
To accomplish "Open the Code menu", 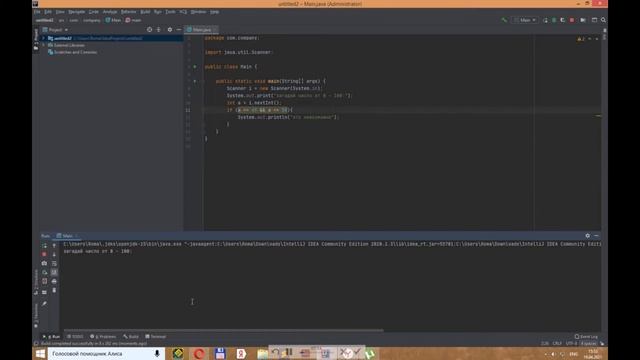I will click(94, 12).
